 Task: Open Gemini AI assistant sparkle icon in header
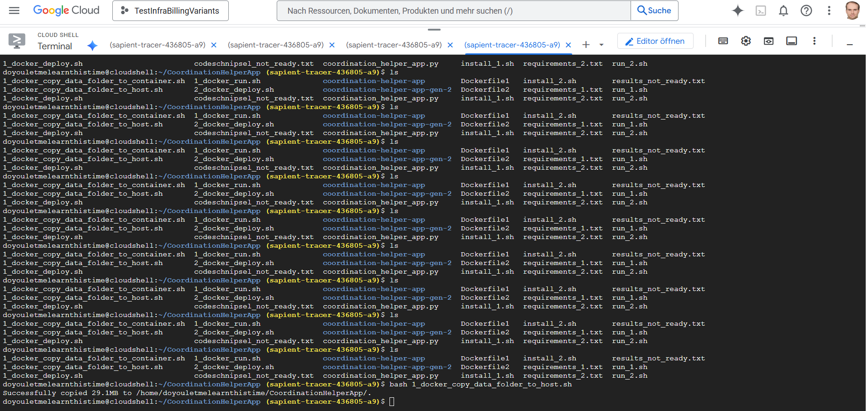point(738,10)
